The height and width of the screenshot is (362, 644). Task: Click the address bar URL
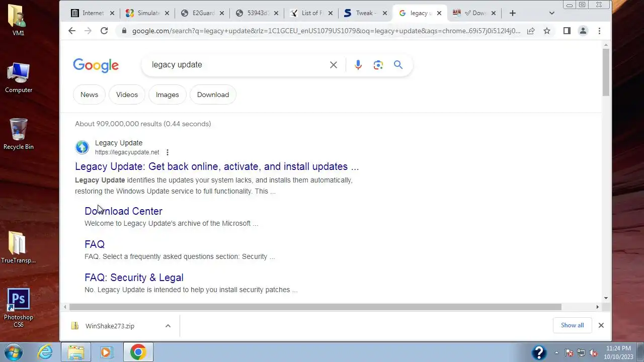coord(326,31)
